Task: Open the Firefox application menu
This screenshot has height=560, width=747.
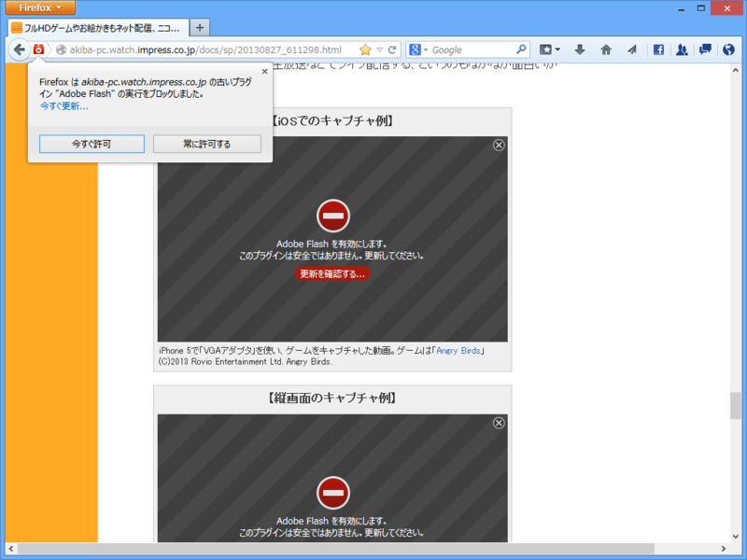Action: click(40, 7)
